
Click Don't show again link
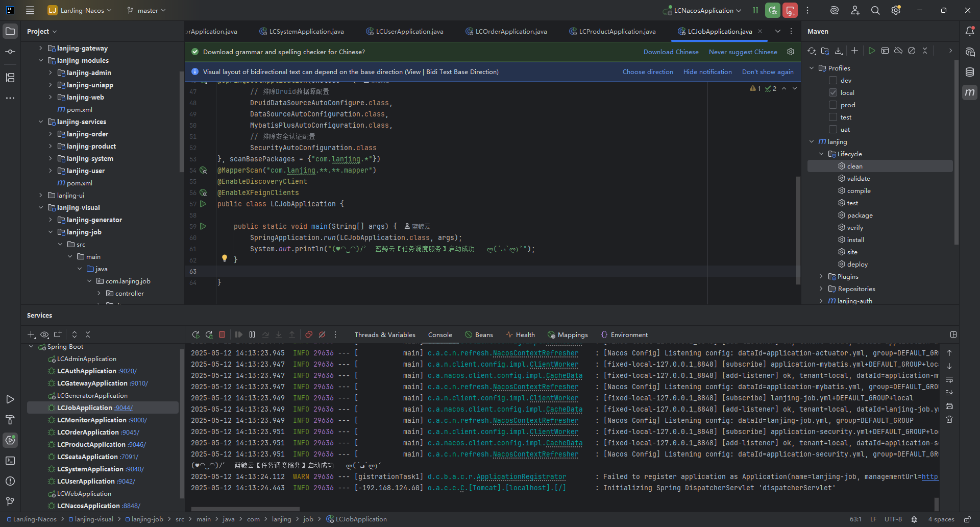coord(768,71)
